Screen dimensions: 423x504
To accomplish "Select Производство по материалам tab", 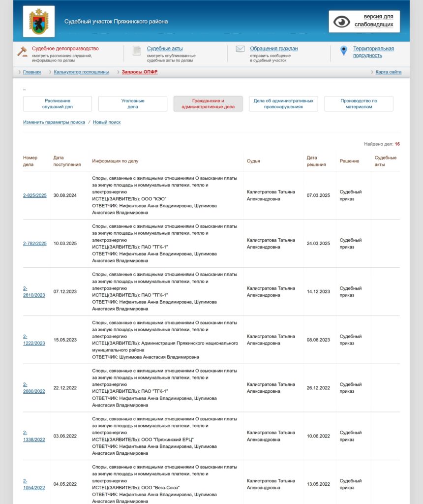I will click(x=359, y=104).
